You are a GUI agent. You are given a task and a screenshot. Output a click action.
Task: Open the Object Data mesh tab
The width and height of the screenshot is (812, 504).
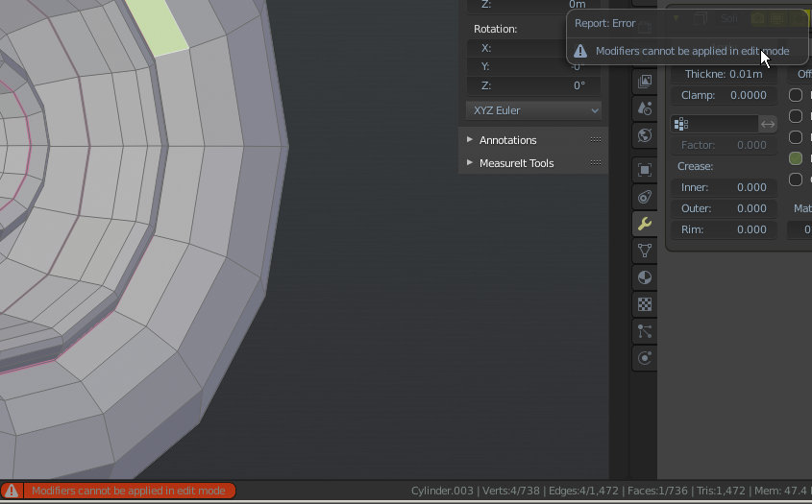[x=645, y=251]
